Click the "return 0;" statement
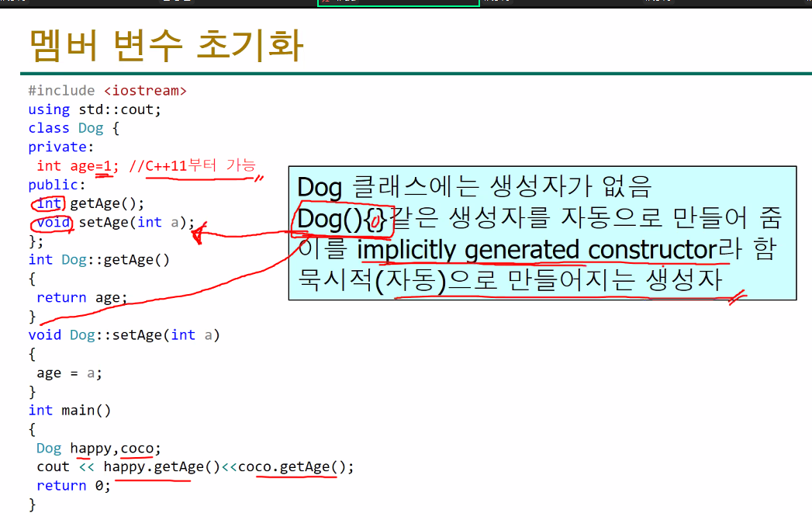The height and width of the screenshot is (520, 812). point(74,486)
